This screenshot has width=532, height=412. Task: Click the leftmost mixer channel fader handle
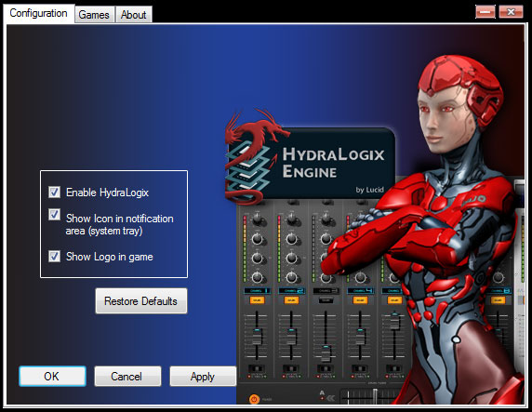pos(258,336)
